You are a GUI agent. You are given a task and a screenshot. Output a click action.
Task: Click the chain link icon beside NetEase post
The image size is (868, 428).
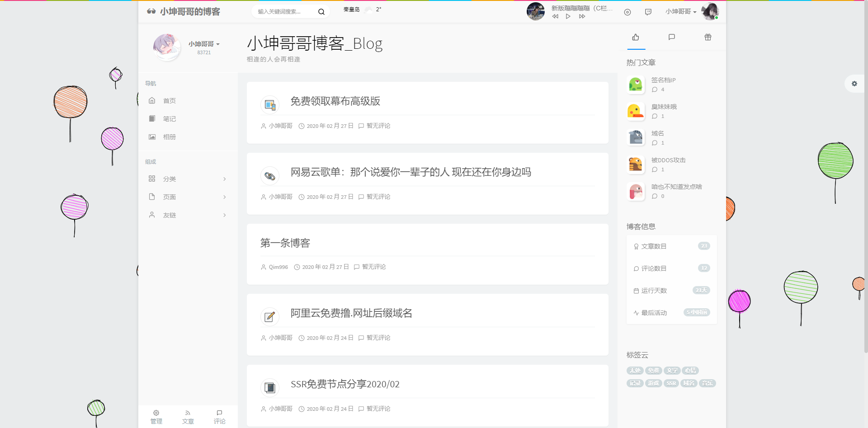[270, 176]
